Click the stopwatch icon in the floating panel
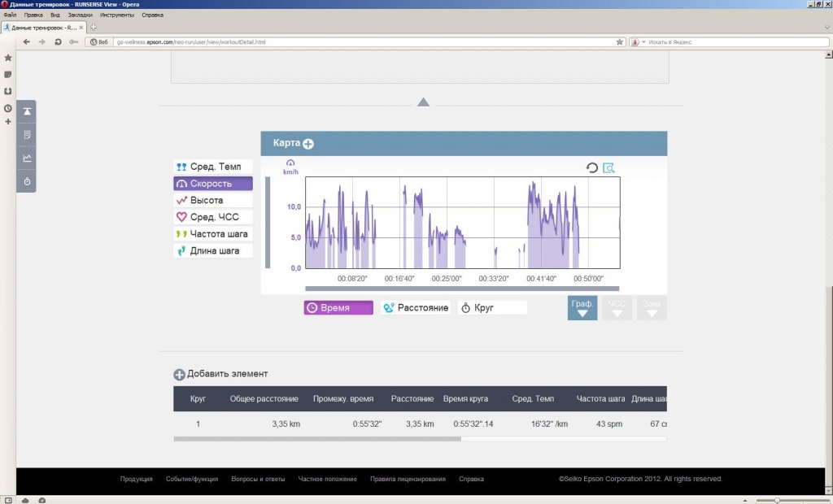Viewport: 833px width, 504px height. click(27, 181)
